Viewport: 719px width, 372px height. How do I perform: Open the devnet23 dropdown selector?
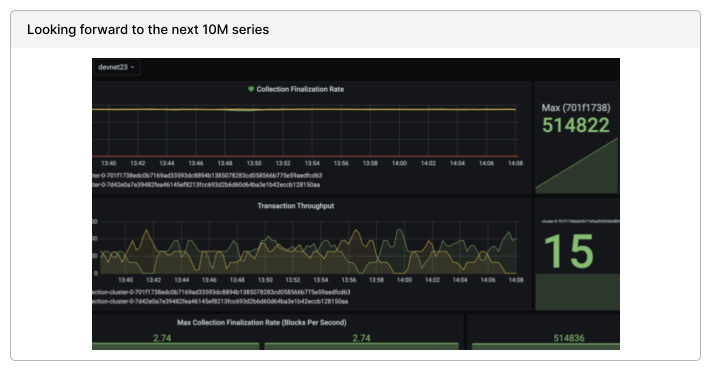click(x=116, y=67)
